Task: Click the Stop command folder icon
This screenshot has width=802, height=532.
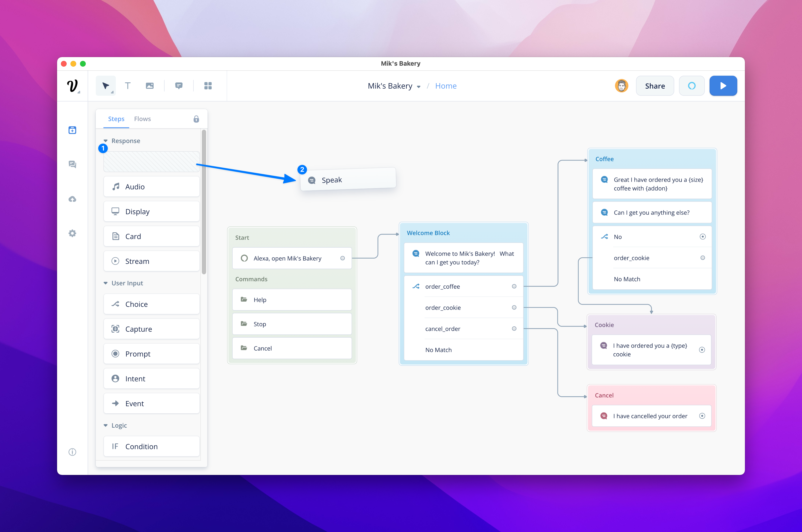Action: 244,324
